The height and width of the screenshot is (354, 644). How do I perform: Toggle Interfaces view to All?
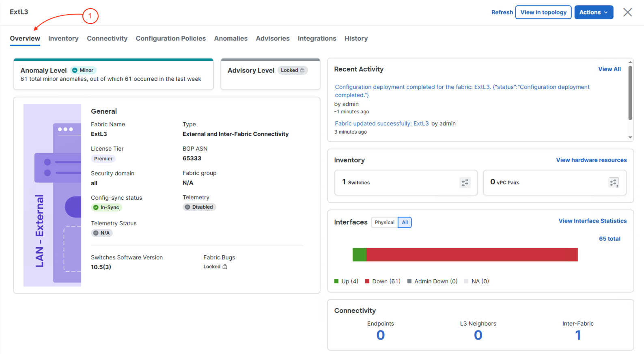click(x=405, y=222)
